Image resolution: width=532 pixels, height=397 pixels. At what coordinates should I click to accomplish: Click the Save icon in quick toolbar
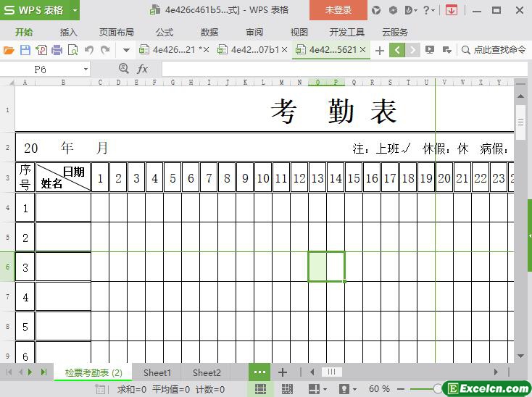(x=25, y=50)
